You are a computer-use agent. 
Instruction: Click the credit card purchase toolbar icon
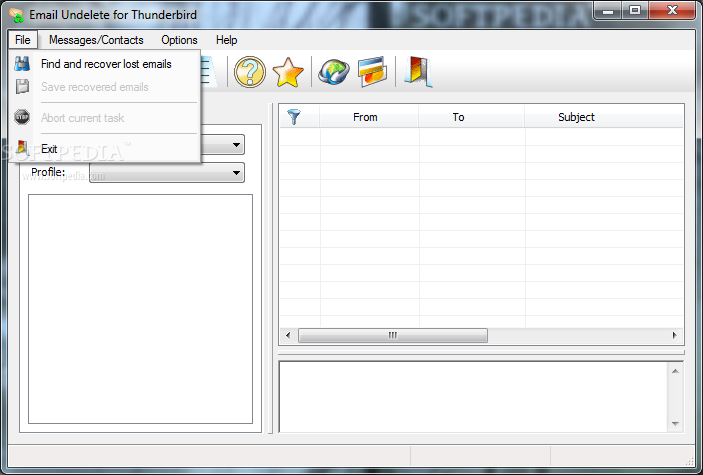(373, 72)
